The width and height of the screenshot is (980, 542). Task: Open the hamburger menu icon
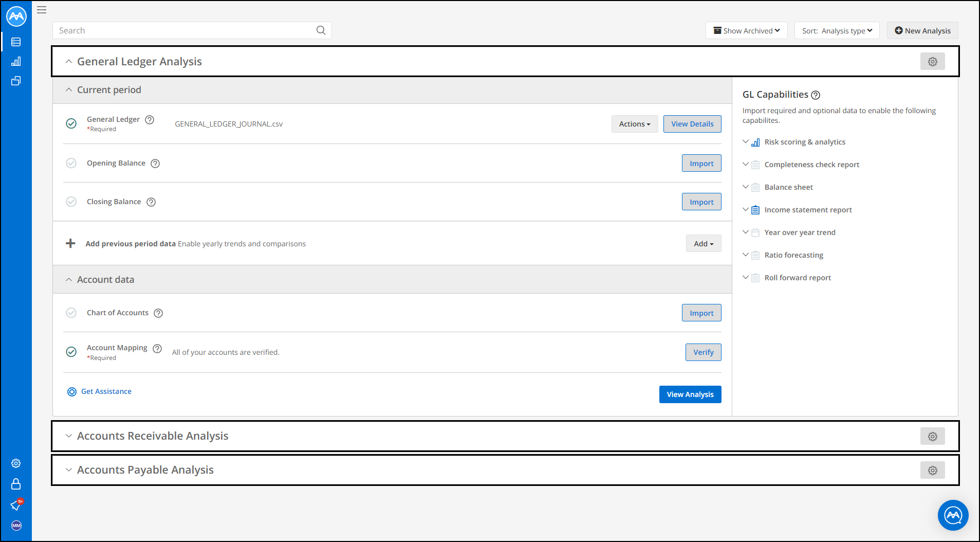click(42, 10)
